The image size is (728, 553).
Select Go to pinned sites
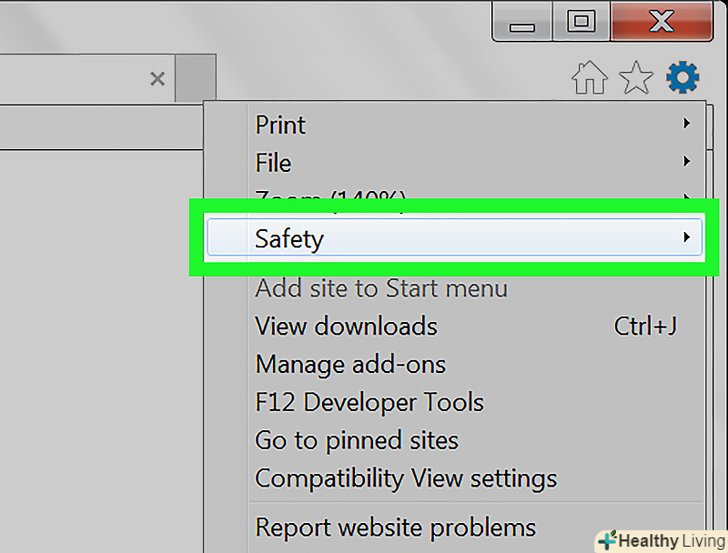click(x=356, y=440)
